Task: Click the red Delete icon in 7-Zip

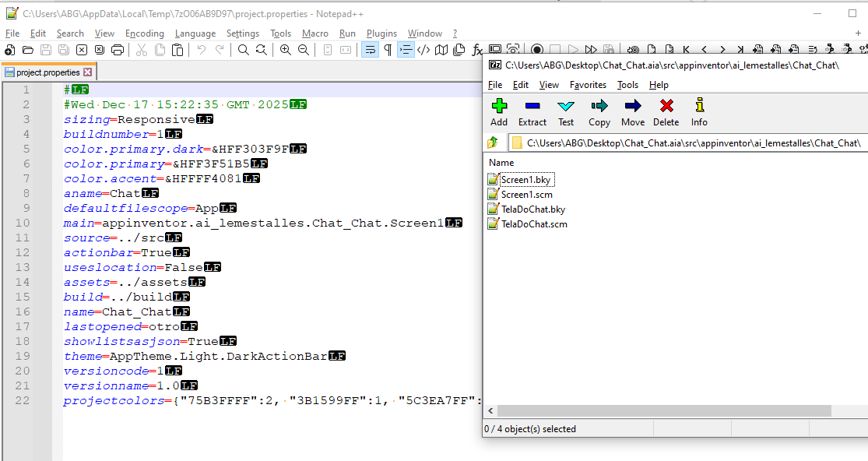Action: click(666, 111)
